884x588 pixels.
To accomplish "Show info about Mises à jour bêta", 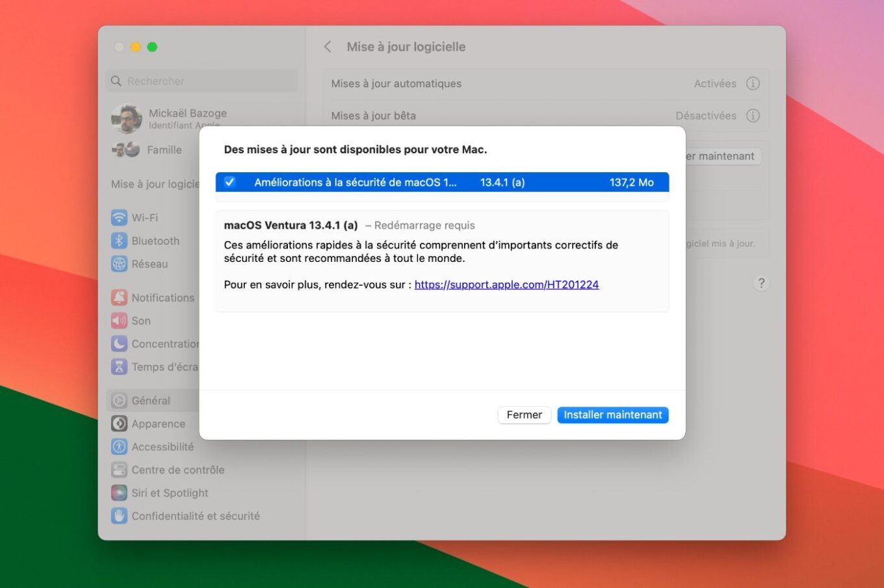I will pos(753,115).
